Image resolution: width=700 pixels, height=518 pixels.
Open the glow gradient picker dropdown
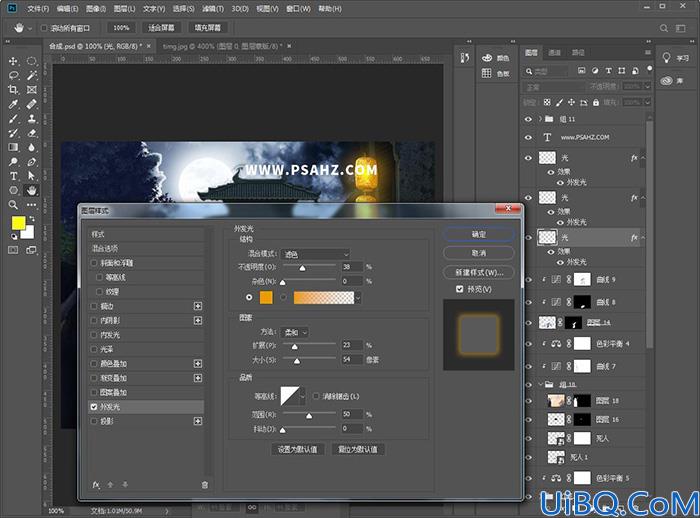(358, 298)
